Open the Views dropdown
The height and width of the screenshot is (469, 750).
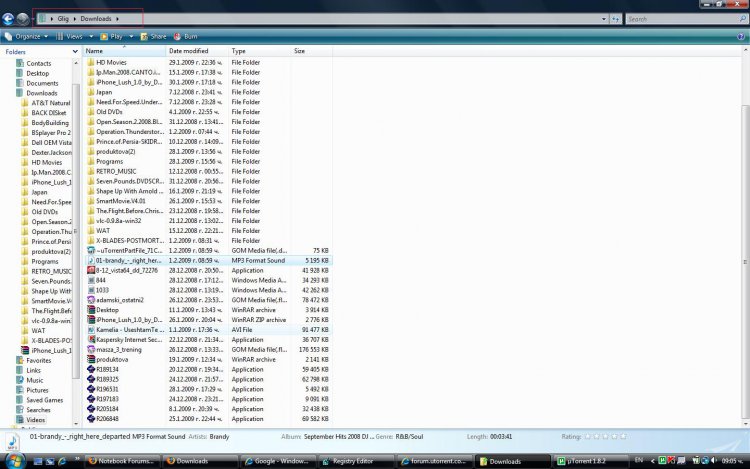74,36
